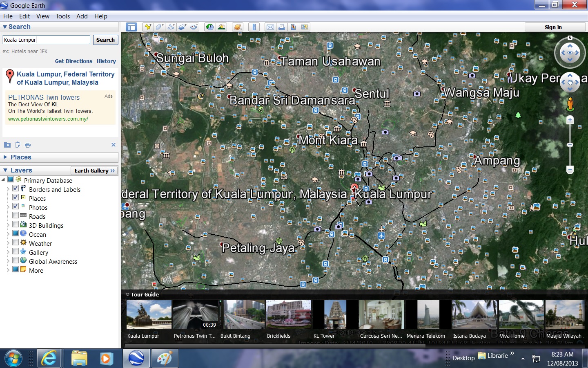Open the View menu
Screen dimensions: 588x368
click(42, 16)
